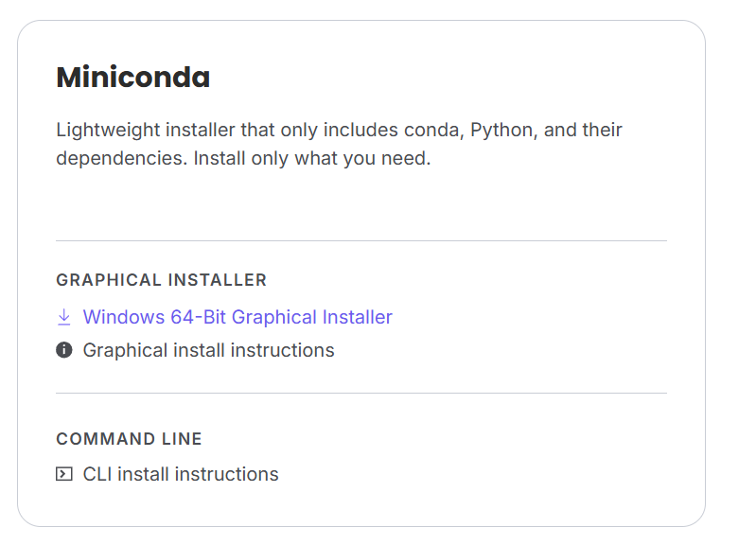Image resolution: width=756 pixels, height=545 pixels.
Task: Click the word "dependencies" in the description
Action: point(121,159)
